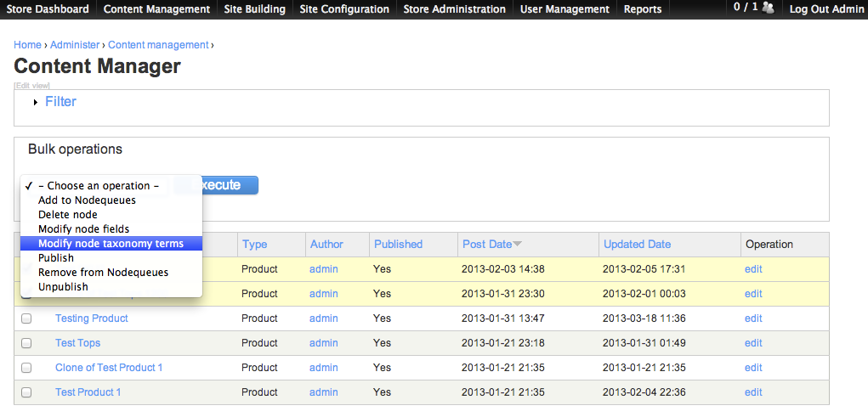
Task: Open Store Dashboard menu
Action: point(48,9)
